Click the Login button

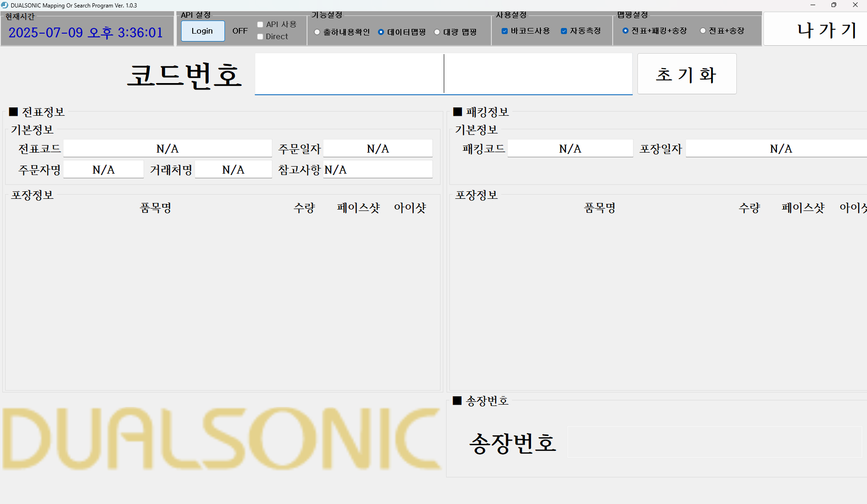point(202,31)
